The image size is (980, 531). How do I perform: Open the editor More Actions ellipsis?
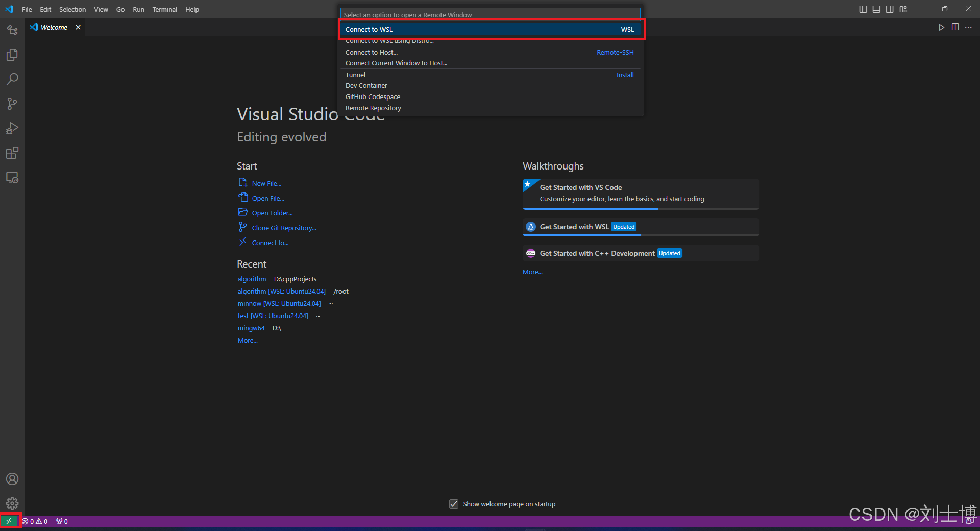click(x=968, y=27)
